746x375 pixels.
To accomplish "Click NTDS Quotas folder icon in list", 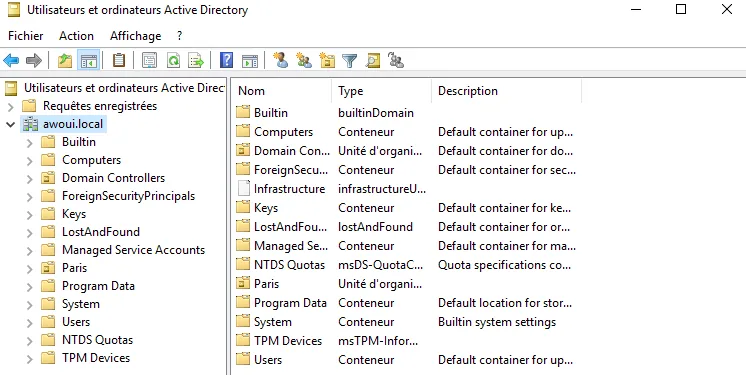I will pyautogui.click(x=243, y=265).
